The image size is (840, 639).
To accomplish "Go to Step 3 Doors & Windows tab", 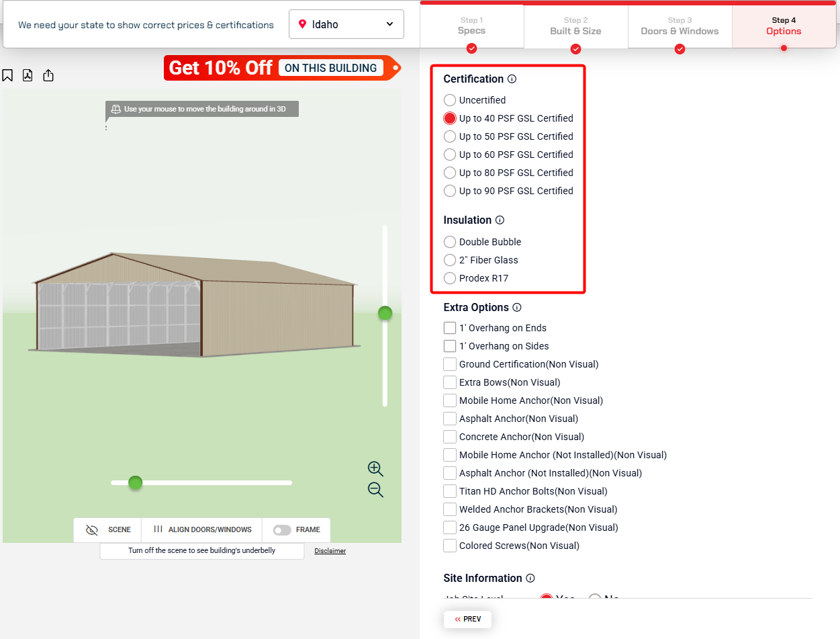I will click(680, 27).
